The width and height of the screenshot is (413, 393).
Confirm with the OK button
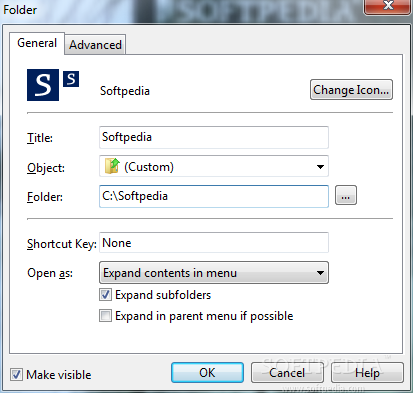coord(207,373)
